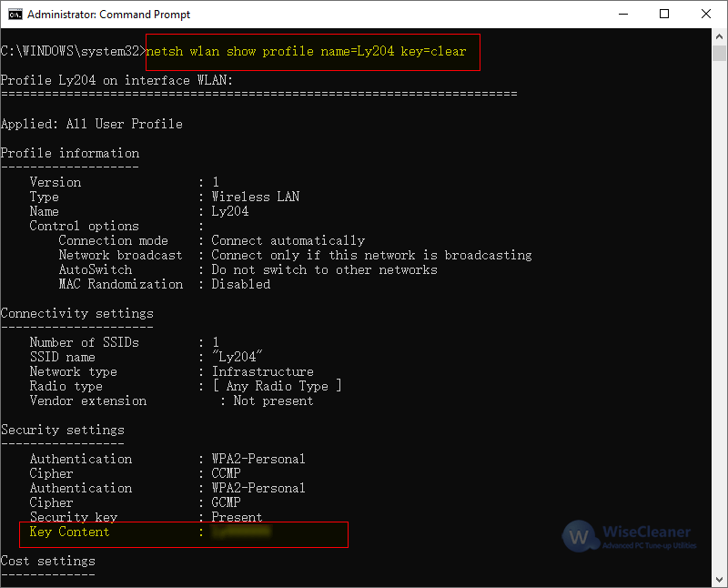Click the scrollbar down arrow
Viewport: 728px width, 588px height.
pyautogui.click(x=719, y=579)
